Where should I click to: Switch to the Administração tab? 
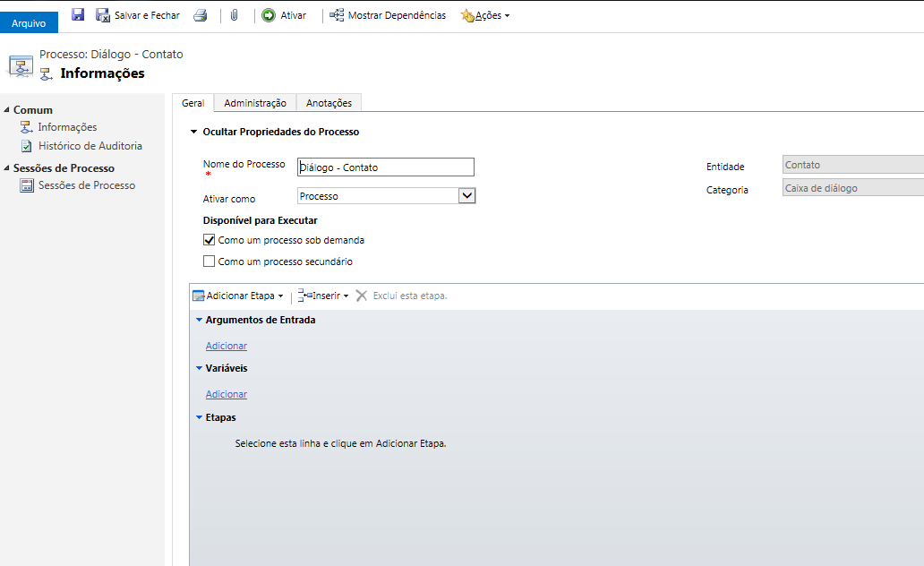pyautogui.click(x=255, y=103)
